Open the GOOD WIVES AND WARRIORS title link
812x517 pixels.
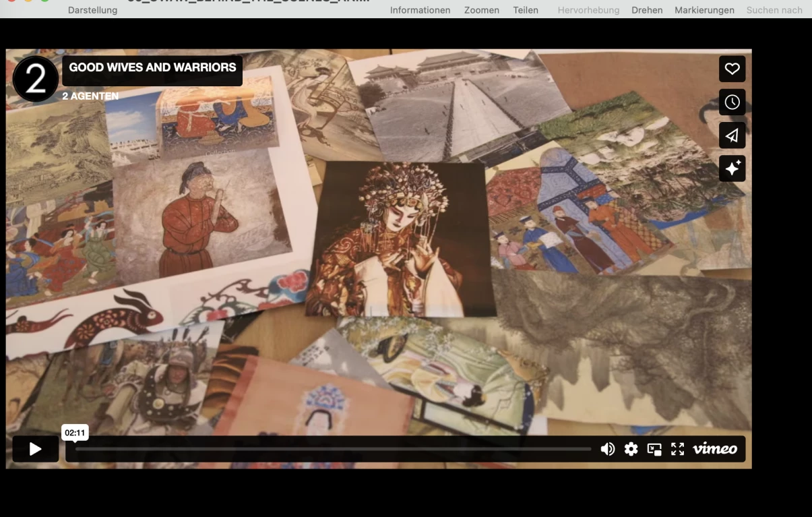click(152, 67)
